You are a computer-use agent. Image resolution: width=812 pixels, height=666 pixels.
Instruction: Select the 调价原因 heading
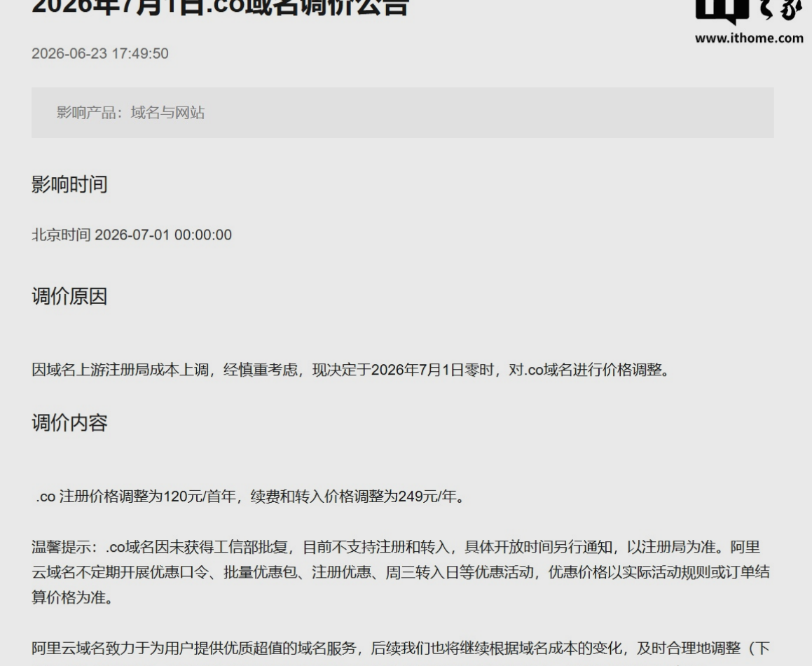pos(69,296)
